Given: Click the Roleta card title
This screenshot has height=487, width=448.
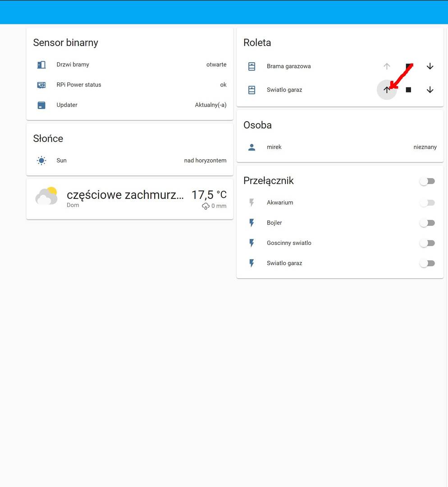Looking at the screenshot, I should click(257, 42).
